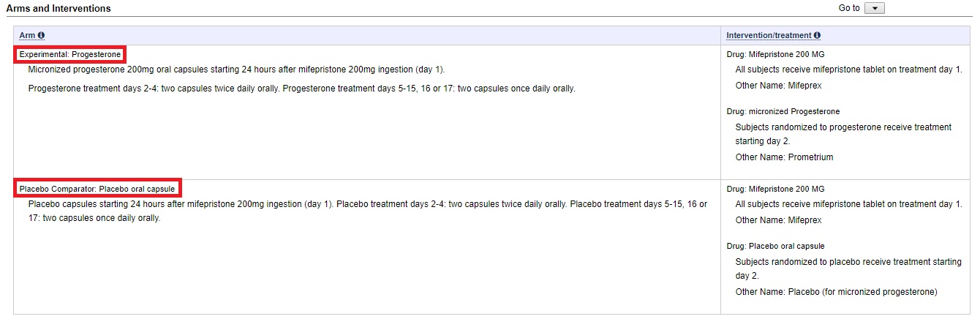Click Drug: Mifepristone 200 MG in Placebo arm

[775, 189]
